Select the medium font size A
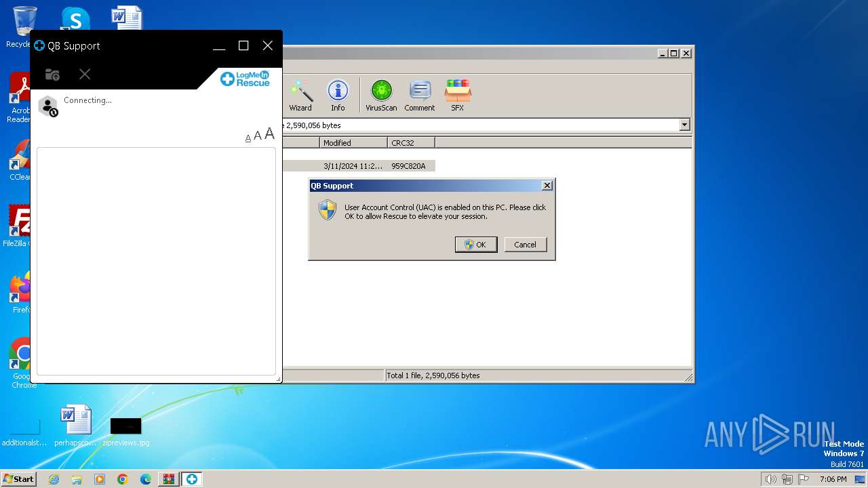This screenshot has width=868, height=488. click(258, 136)
